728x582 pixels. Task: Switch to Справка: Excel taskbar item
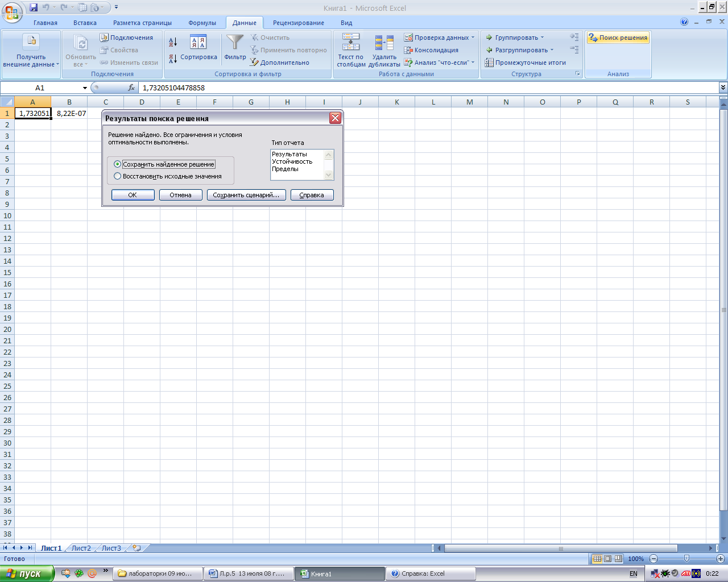[x=431, y=573]
